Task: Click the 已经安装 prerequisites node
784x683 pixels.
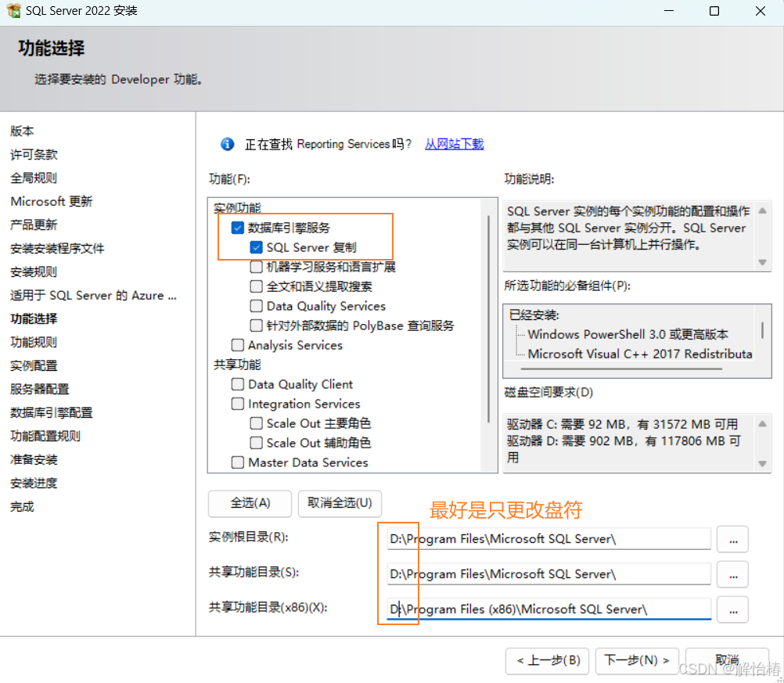Action: tap(534, 315)
